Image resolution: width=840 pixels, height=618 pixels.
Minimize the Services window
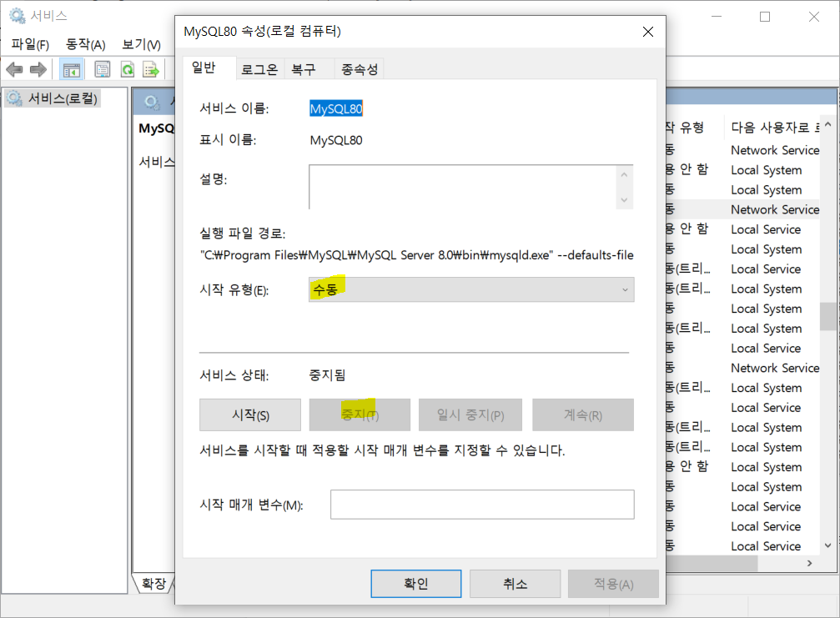coord(717,17)
